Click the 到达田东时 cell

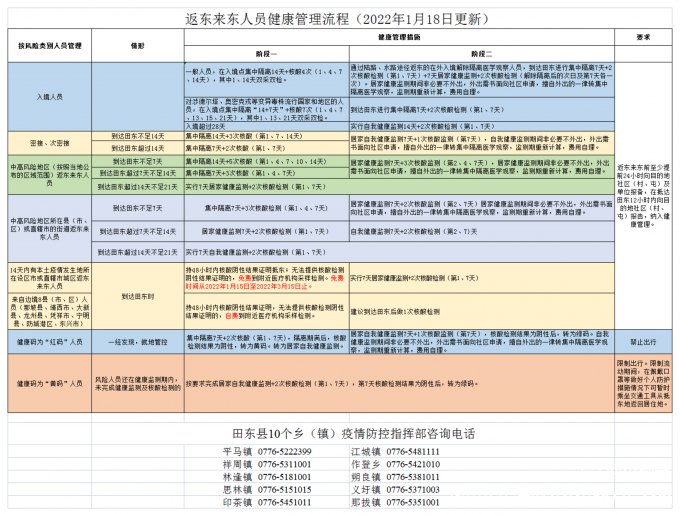138,296
